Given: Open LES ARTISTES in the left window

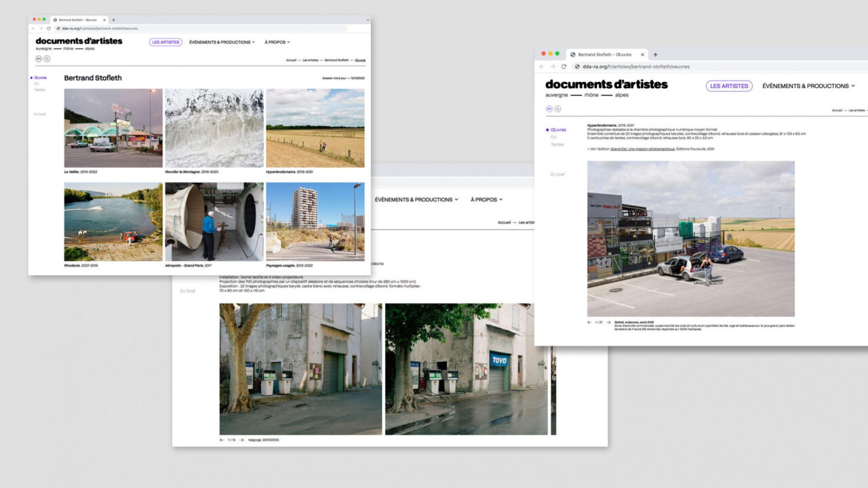Looking at the screenshot, I should click(166, 42).
